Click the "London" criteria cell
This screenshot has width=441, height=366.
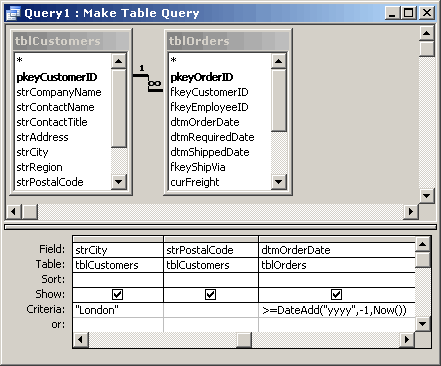(x=118, y=310)
